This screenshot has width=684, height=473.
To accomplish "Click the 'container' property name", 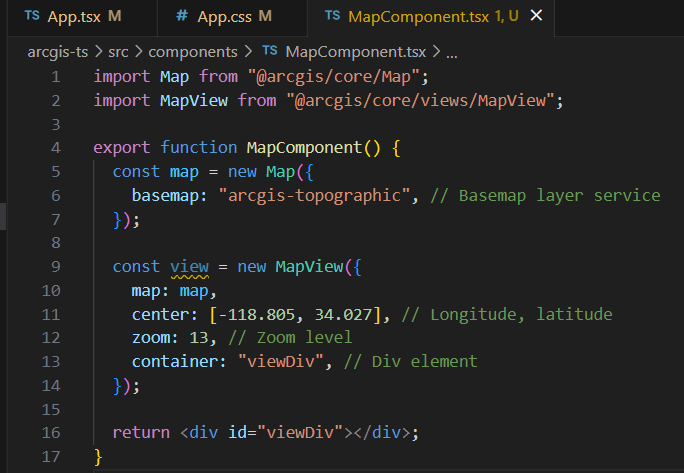I will tap(174, 362).
